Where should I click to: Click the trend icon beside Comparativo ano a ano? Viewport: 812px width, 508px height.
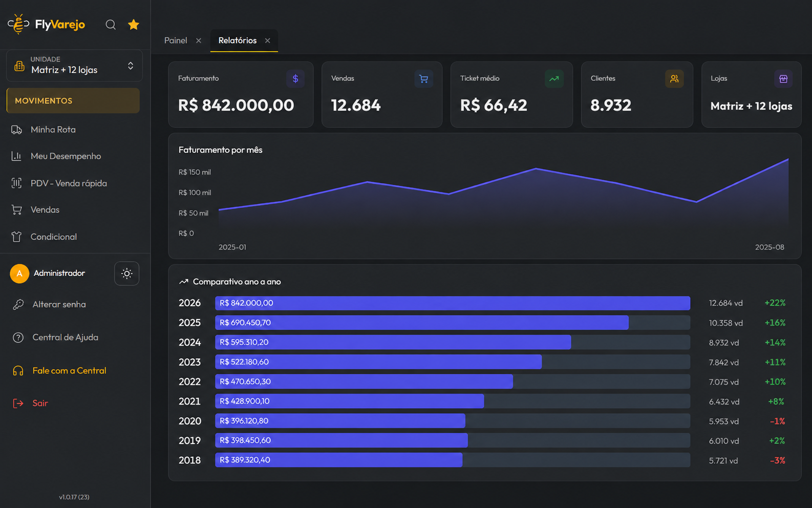tap(184, 282)
